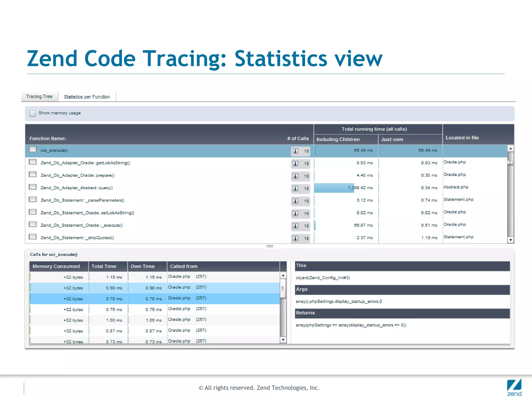Click down-arrow calls icon in setLobAsString() row
The image size is (532, 399).
coord(295,213)
